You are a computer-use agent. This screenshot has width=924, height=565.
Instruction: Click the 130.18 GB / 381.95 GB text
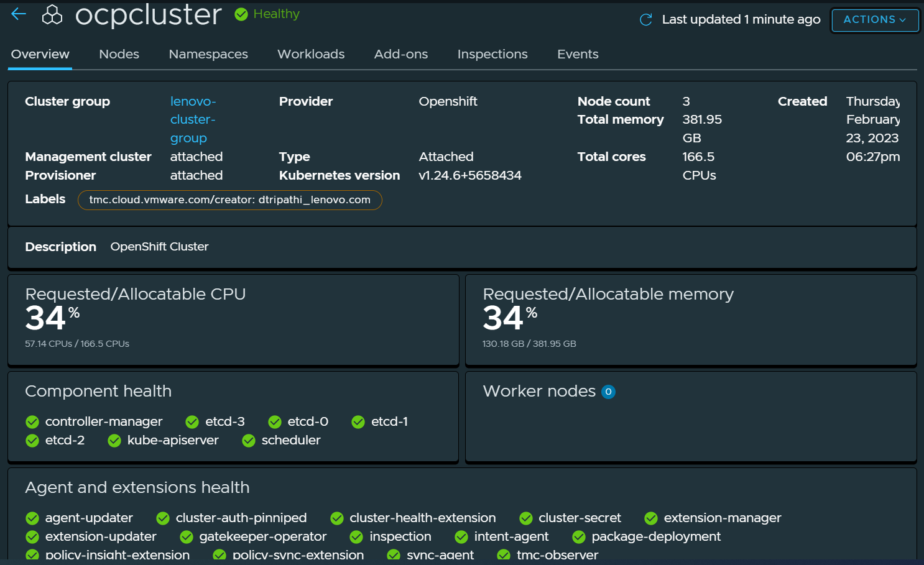coord(529,344)
